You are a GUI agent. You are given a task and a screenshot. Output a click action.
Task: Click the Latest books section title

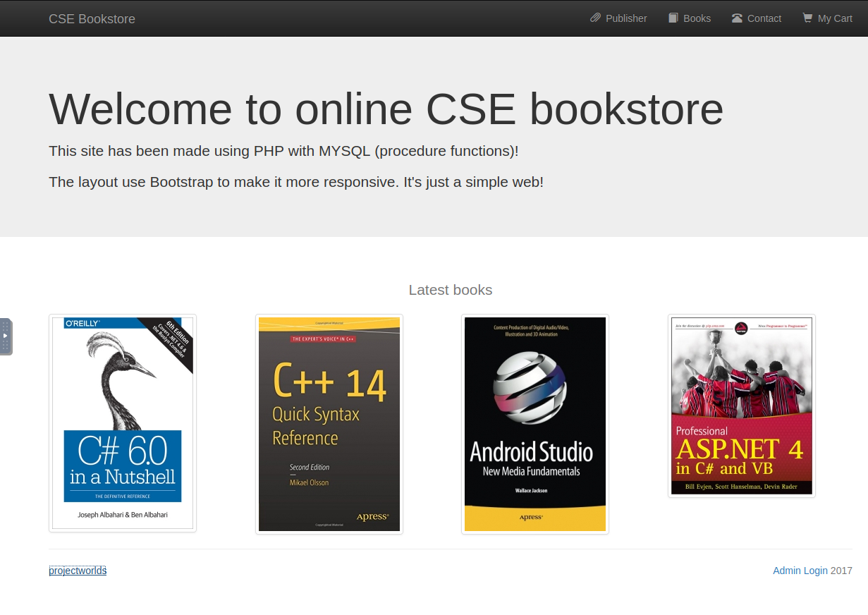coord(450,290)
